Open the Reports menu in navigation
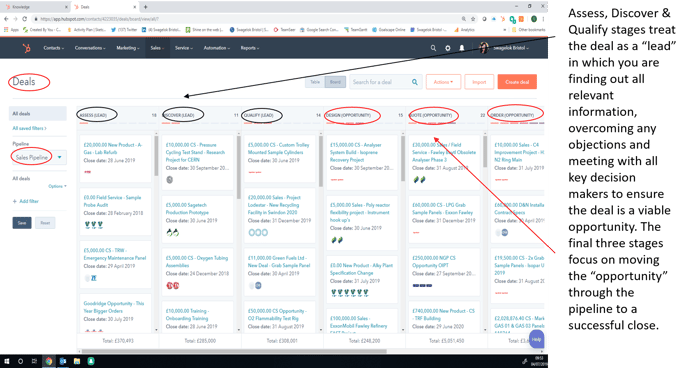This screenshot has width=688, height=368. coord(250,48)
